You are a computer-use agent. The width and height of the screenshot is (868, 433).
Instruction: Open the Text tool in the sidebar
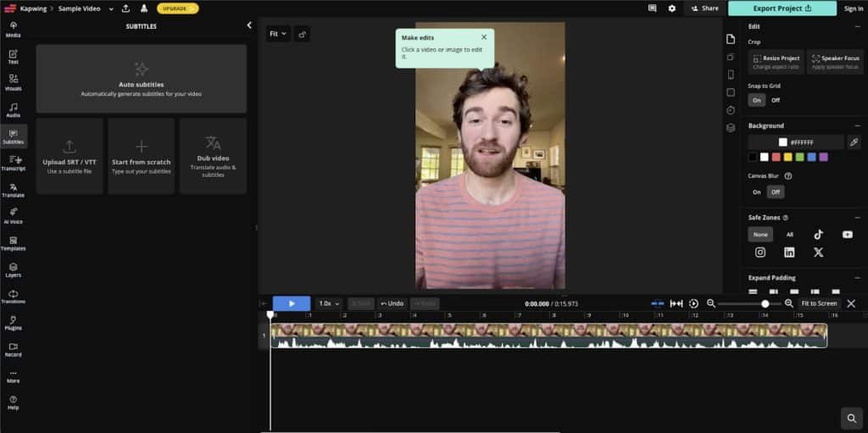14,57
